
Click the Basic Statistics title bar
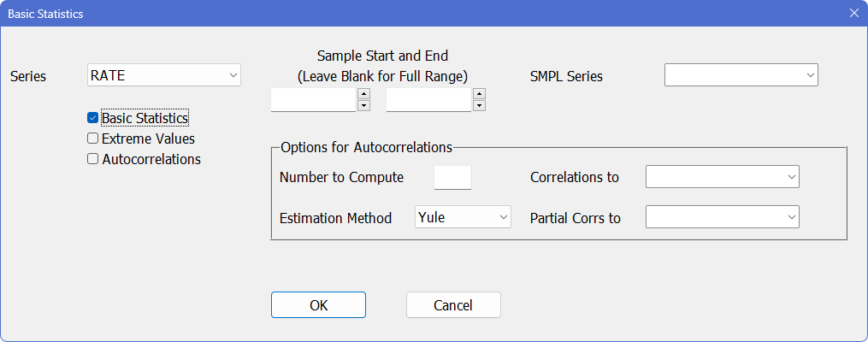(x=342, y=15)
